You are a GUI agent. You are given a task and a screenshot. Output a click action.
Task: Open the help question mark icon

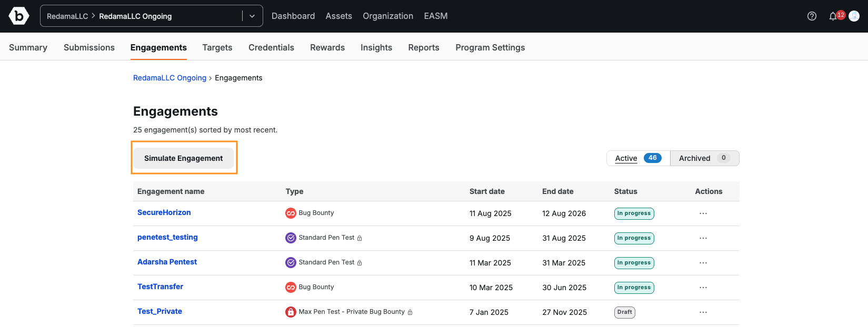(x=812, y=16)
